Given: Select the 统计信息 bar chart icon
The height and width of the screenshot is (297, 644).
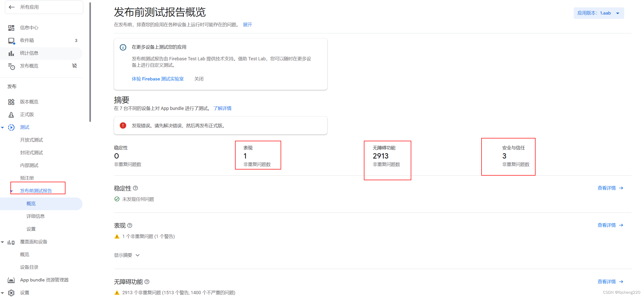Looking at the screenshot, I should pos(11,53).
